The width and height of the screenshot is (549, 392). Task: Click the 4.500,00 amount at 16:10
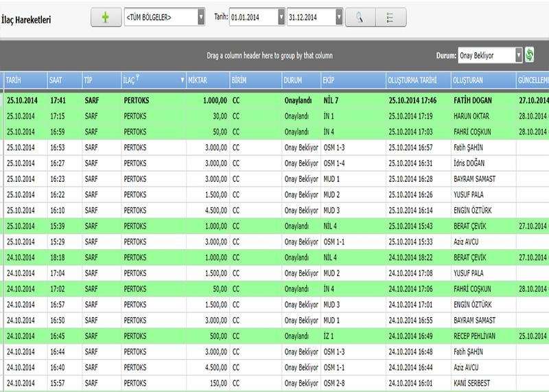[x=216, y=211]
